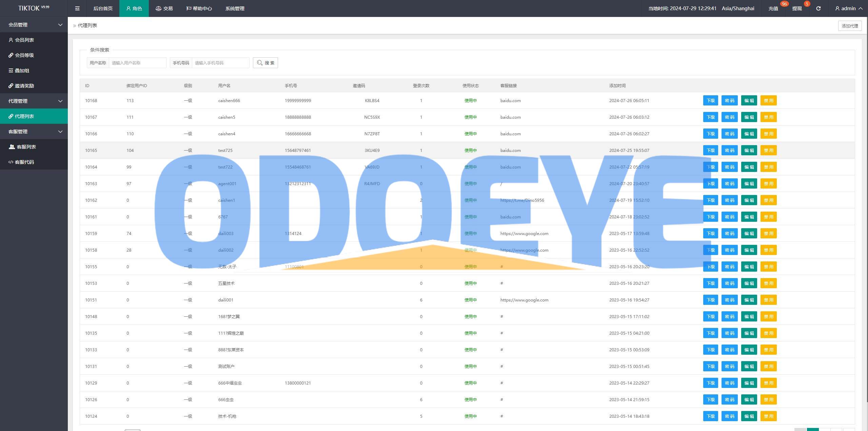Go to 后台首页 tab
This screenshot has width=868, height=431.
point(103,8)
